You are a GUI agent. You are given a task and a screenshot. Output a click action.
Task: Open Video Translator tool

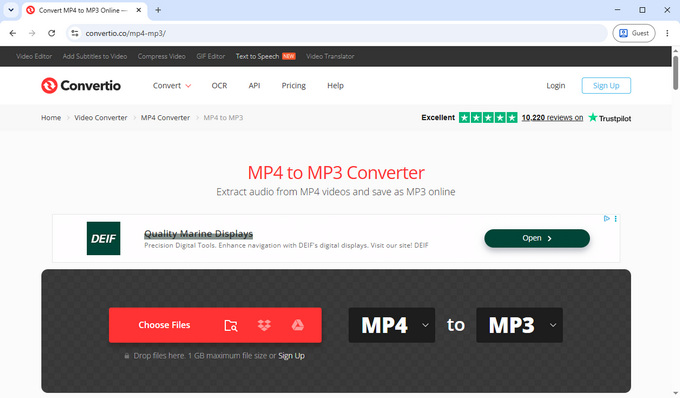click(330, 56)
